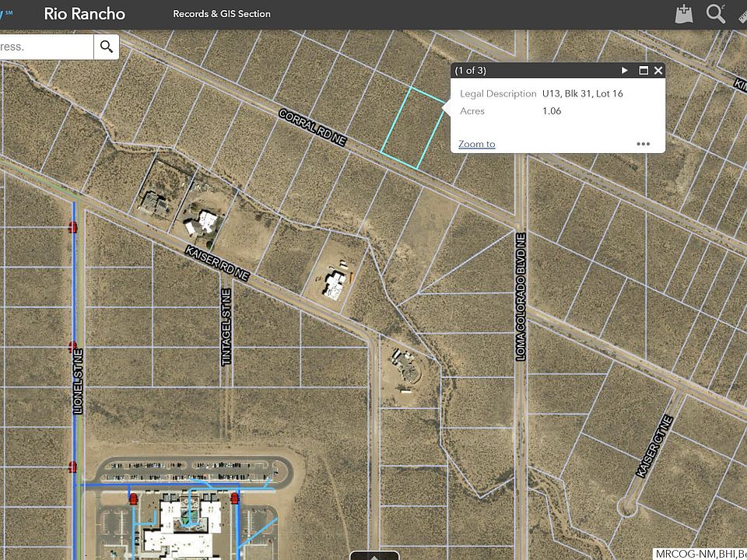The image size is (747, 560).
Task: Click the Corral Rd NE street label
Action: 312,127
